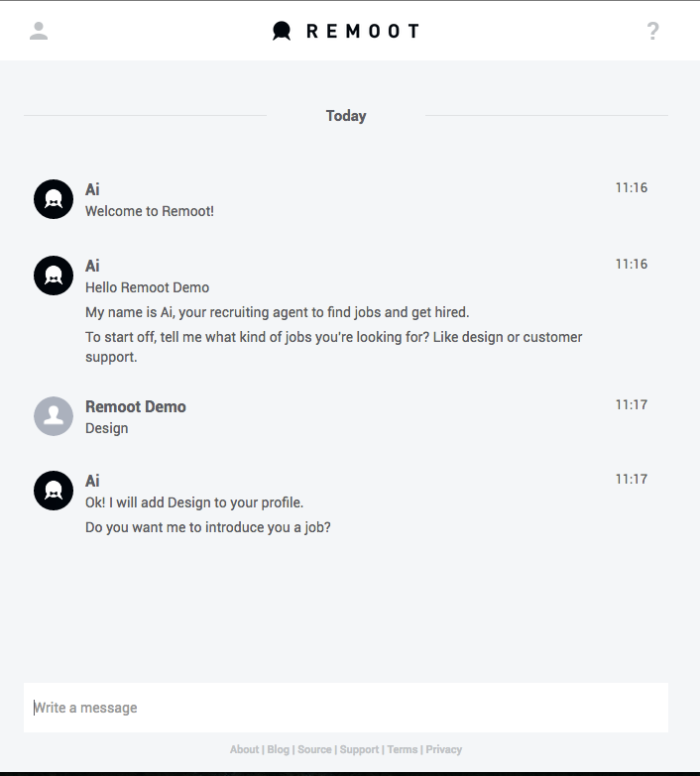Open the Privacy footer link
Screen dimensions: 700x776
pos(443,749)
